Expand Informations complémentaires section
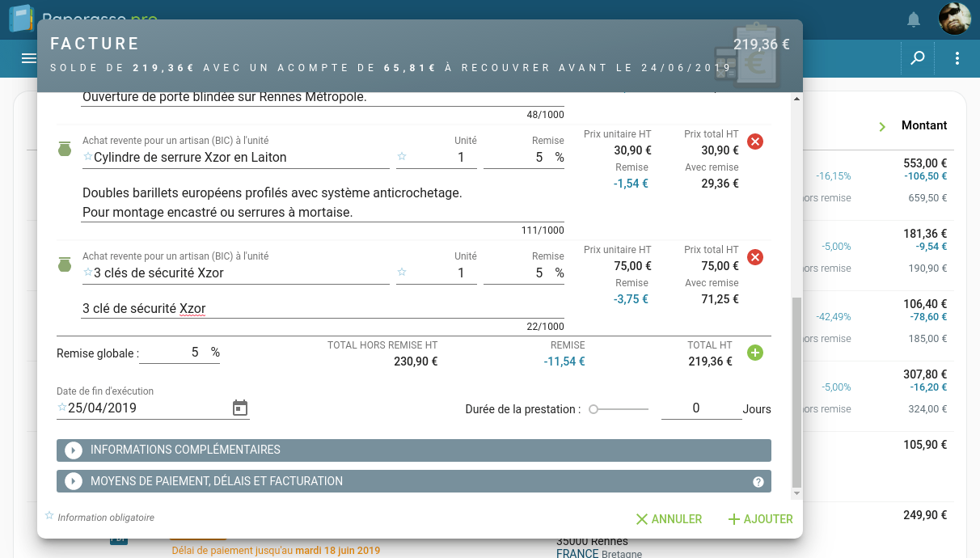The image size is (980, 558). (74, 450)
